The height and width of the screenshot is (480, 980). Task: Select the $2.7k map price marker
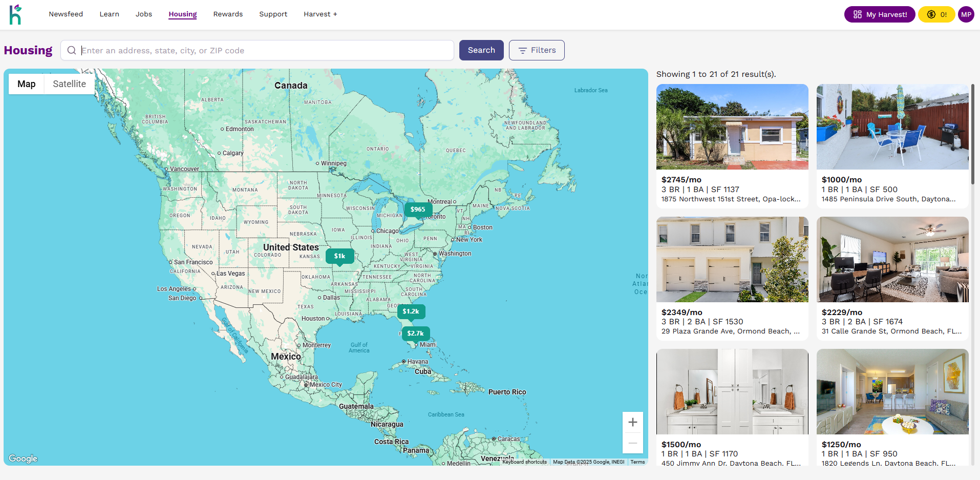(x=415, y=333)
